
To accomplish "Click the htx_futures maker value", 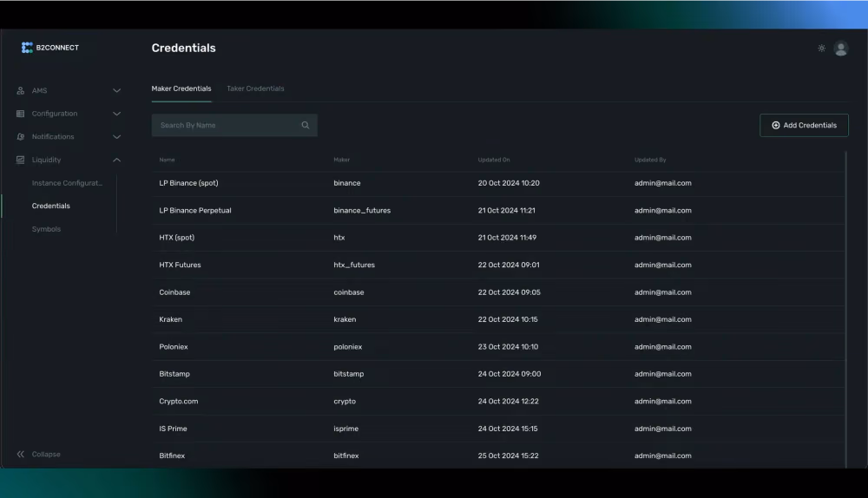I will click(x=354, y=265).
